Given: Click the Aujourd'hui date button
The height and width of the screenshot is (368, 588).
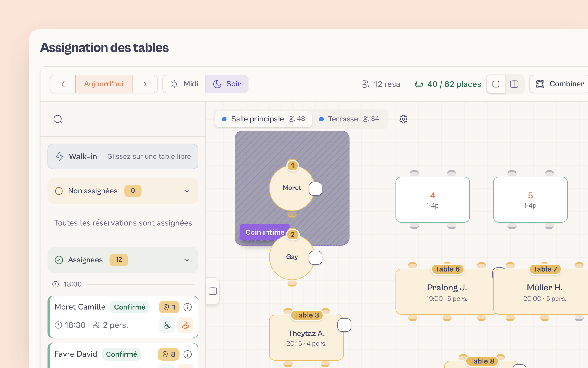Looking at the screenshot, I should [x=104, y=84].
